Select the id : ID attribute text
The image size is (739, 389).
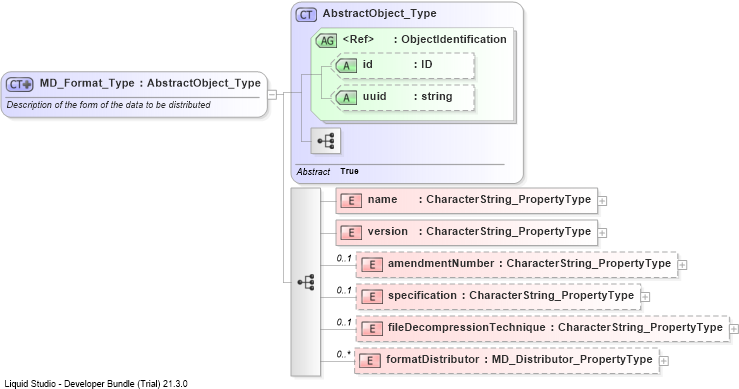[x=397, y=65]
